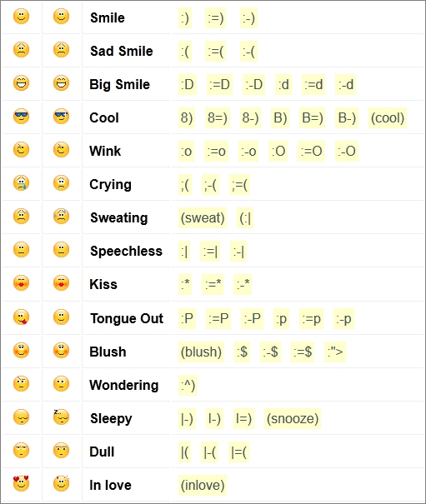The height and width of the screenshot is (504, 426).
Task: Click the Big Smile emoticon in first column
Action: click(x=21, y=83)
